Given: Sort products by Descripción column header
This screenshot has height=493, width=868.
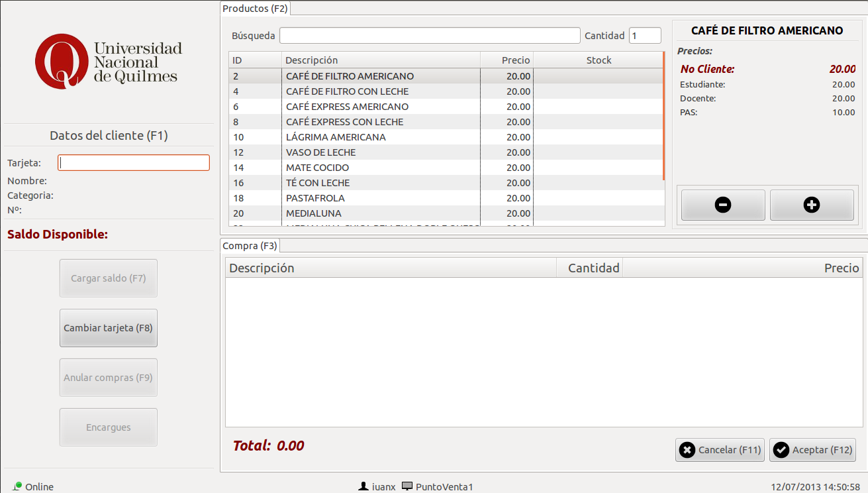Looking at the screenshot, I should click(x=381, y=60).
